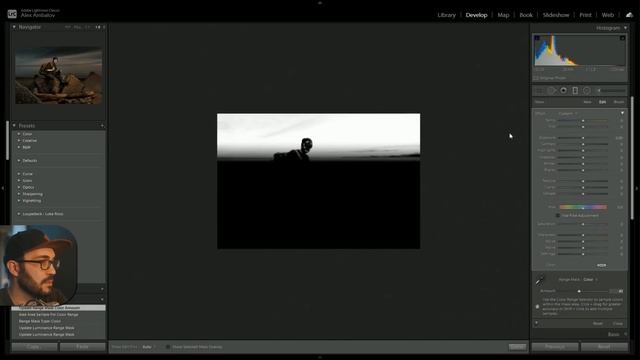The width and height of the screenshot is (640, 360).
Task: Collapse the Presets panel
Action: pos(14,126)
